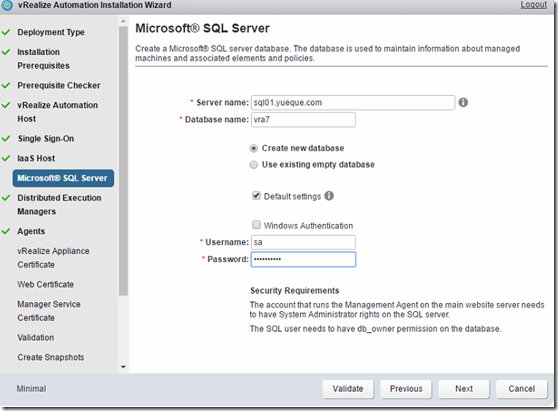Select Use existing empty database option
Image resolution: width=558 pixels, height=411 pixels.
tap(253, 165)
